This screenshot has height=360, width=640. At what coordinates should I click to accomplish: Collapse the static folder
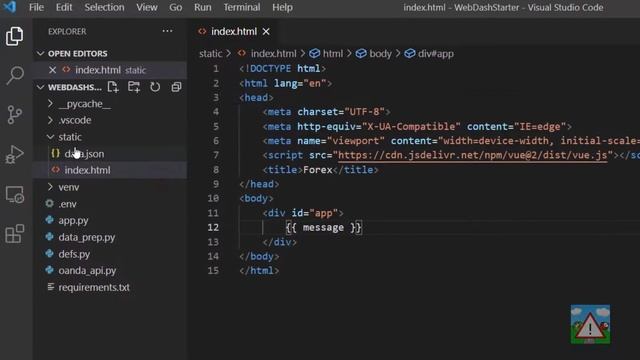pos(70,137)
